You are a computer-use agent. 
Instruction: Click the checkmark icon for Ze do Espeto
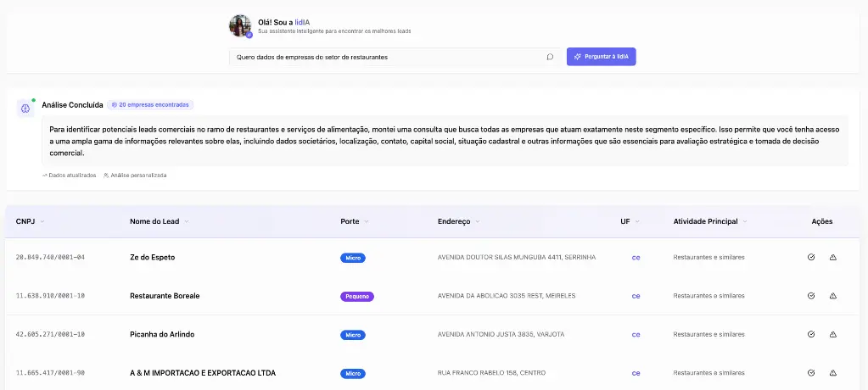pyautogui.click(x=811, y=257)
